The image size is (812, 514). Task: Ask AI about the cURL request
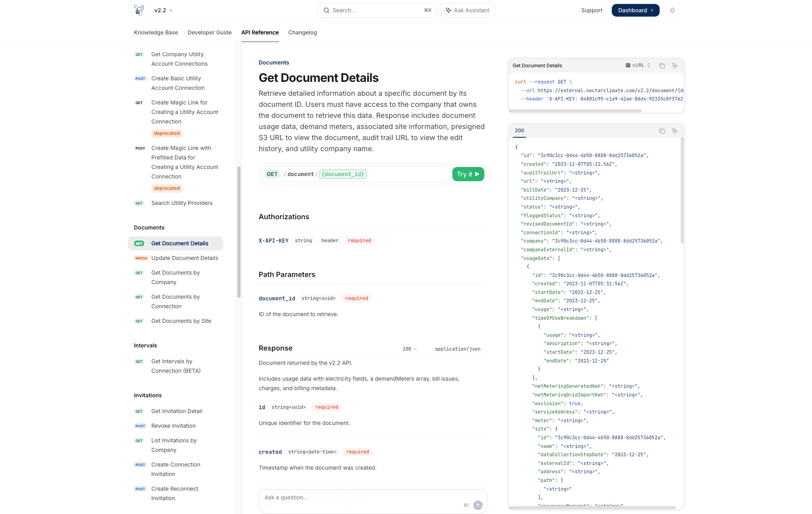(x=675, y=66)
